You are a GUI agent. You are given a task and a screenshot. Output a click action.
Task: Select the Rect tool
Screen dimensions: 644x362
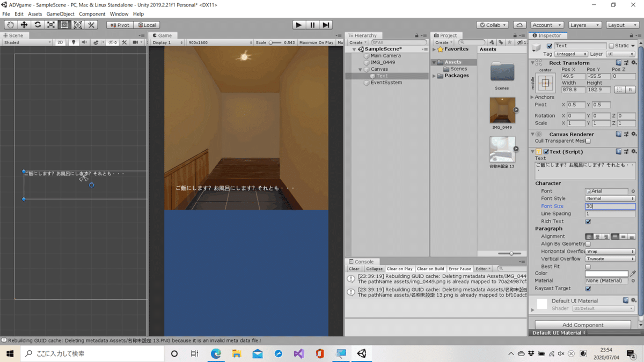point(64,25)
